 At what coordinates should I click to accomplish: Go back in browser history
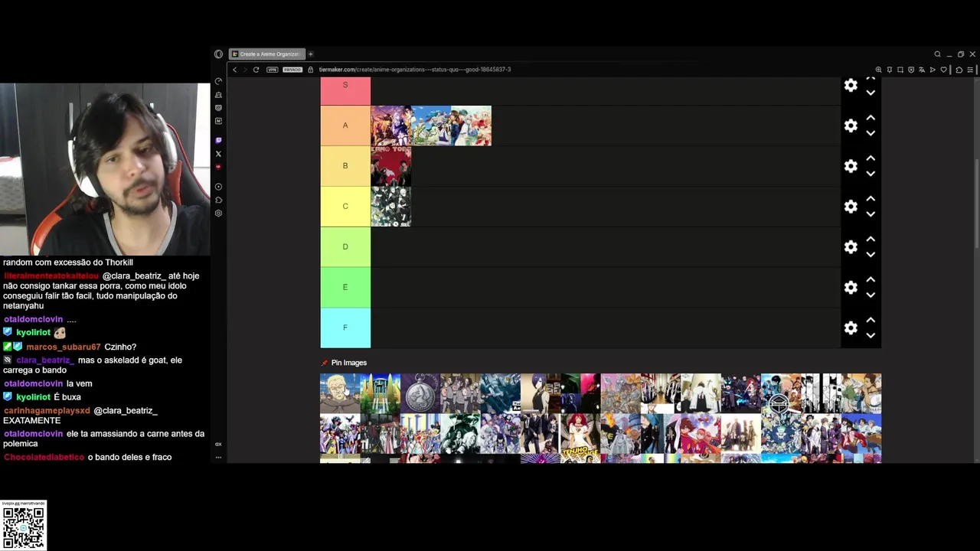(235, 70)
